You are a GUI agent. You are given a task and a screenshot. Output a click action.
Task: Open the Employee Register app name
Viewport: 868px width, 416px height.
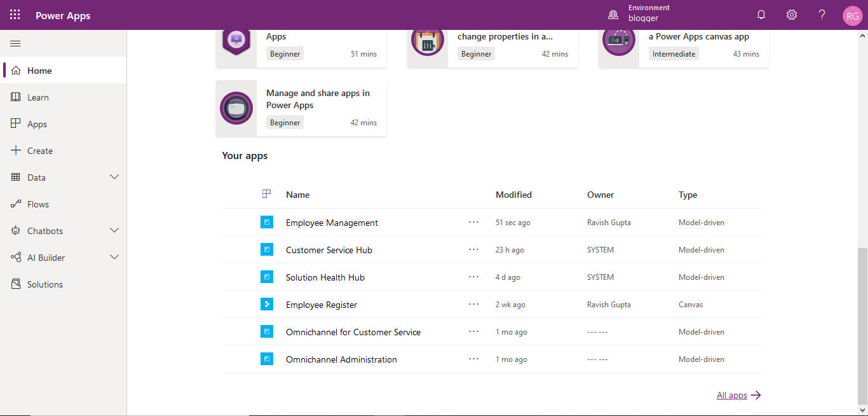322,305
